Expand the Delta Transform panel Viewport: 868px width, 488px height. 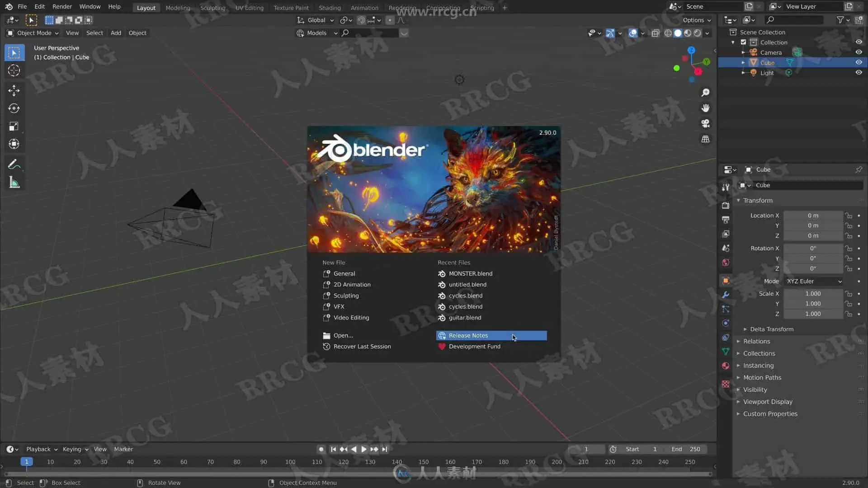pyautogui.click(x=771, y=329)
